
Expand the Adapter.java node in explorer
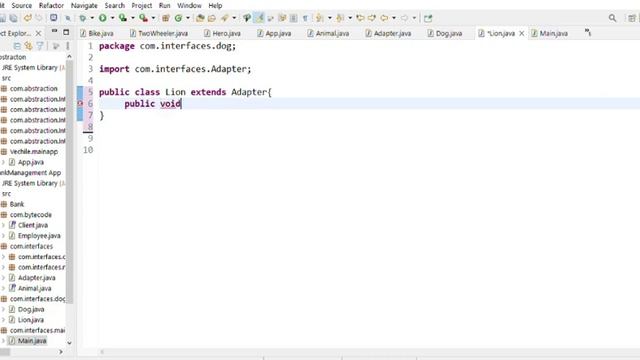click(x=3, y=278)
